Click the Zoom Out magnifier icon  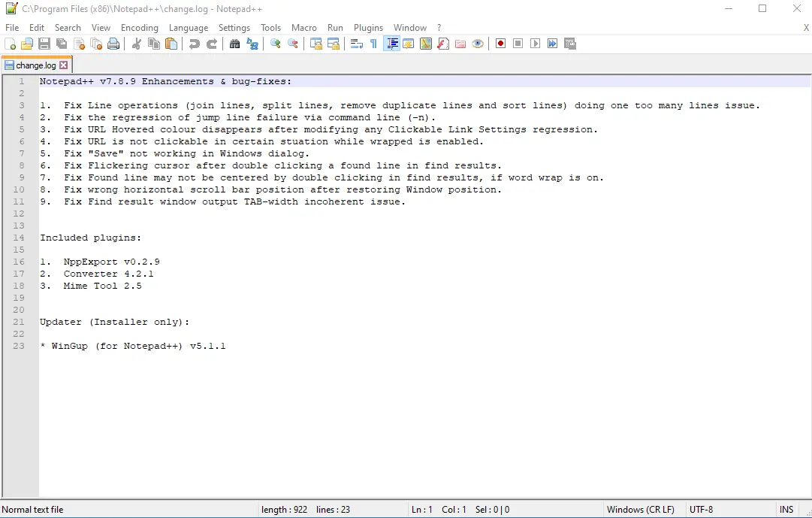tap(293, 44)
